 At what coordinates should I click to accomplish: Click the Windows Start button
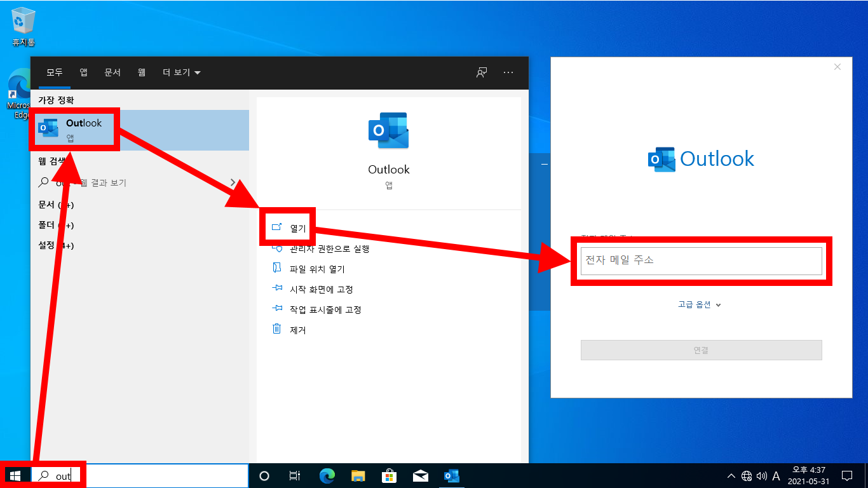(x=15, y=475)
